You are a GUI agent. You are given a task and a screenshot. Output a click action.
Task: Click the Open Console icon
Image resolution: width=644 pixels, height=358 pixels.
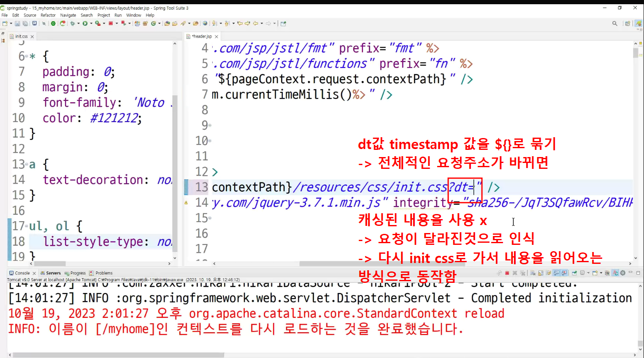tap(595, 273)
